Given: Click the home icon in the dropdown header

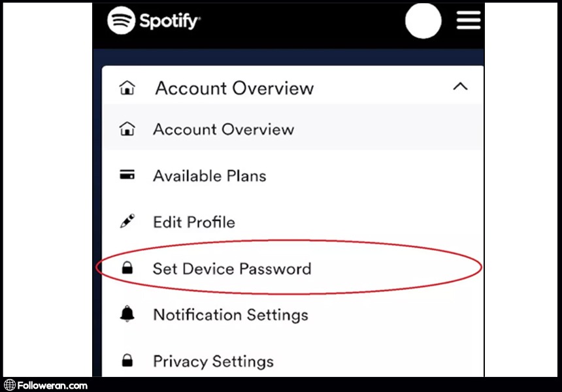Looking at the screenshot, I should coord(127,88).
